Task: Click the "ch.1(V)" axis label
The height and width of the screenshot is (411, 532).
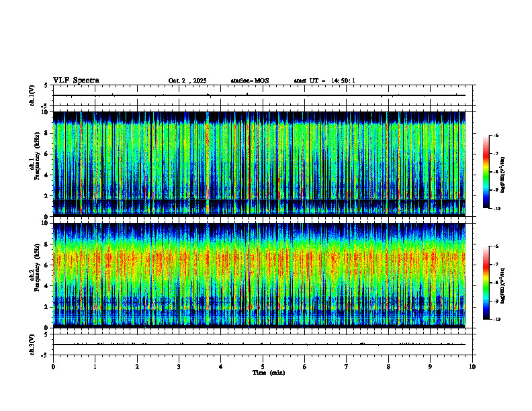Action: click(x=32, y=95)
